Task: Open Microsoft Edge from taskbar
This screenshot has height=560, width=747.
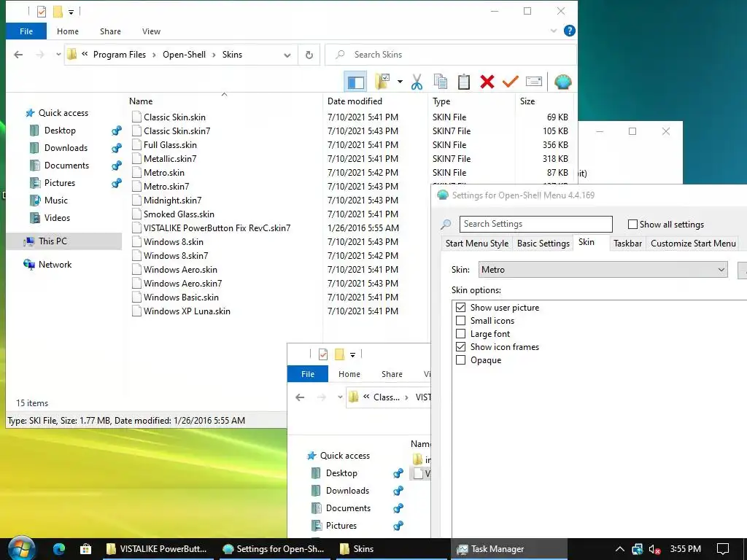Action: [x=59, y=549]
